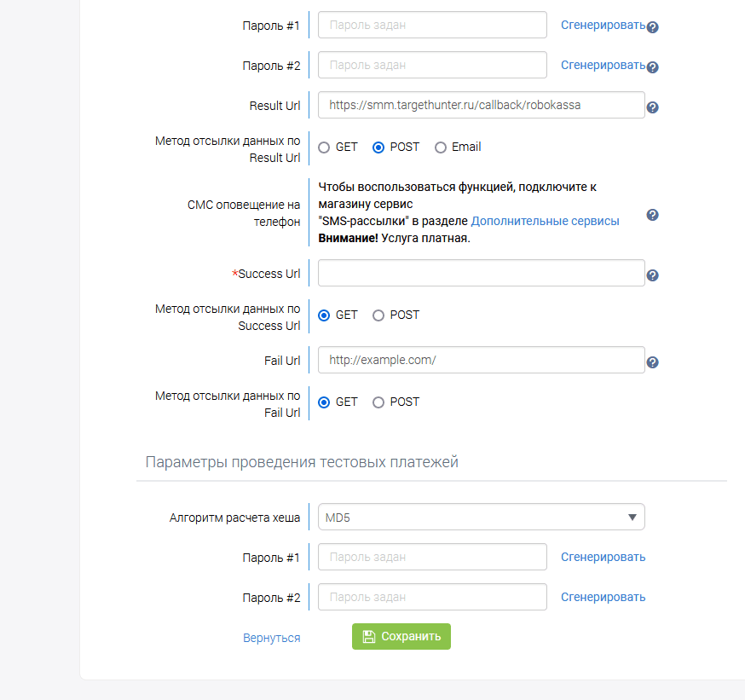Generate the test Пароль #1 with Сгенерировать

pos(603,557)
